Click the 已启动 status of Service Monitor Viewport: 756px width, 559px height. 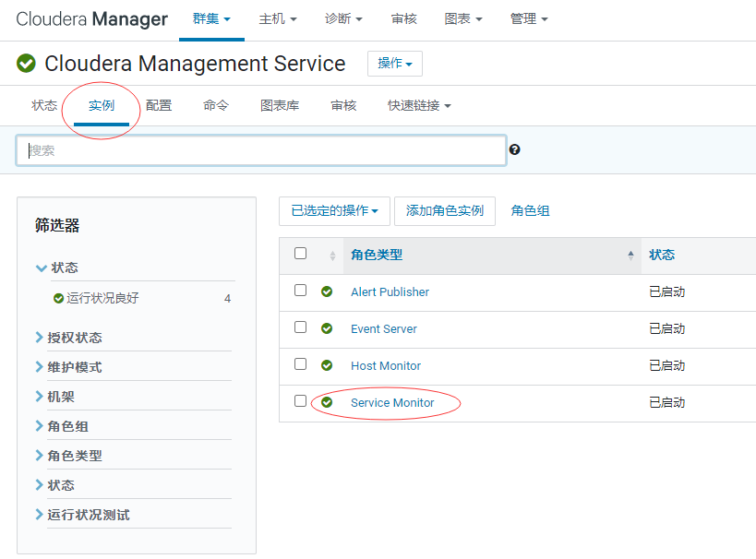coord(666,403)
